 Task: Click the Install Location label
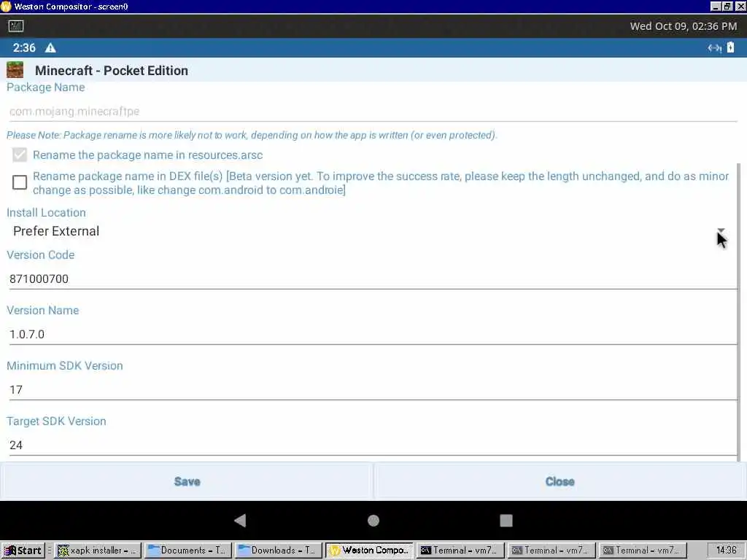tap(46, 212)
